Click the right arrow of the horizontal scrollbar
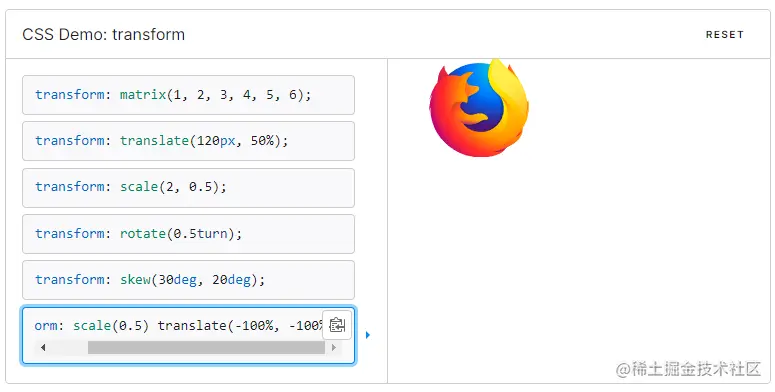This screenshot has height=392, width=775. [334, 348]
